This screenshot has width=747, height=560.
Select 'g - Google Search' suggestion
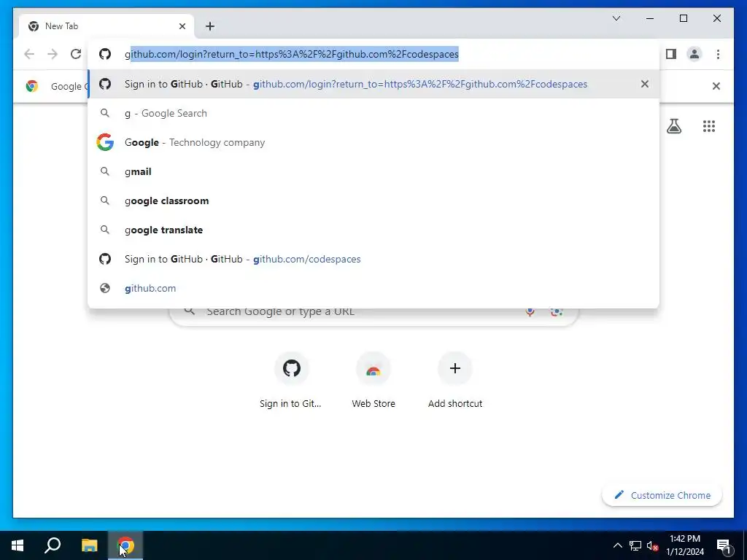pos(373,113)
